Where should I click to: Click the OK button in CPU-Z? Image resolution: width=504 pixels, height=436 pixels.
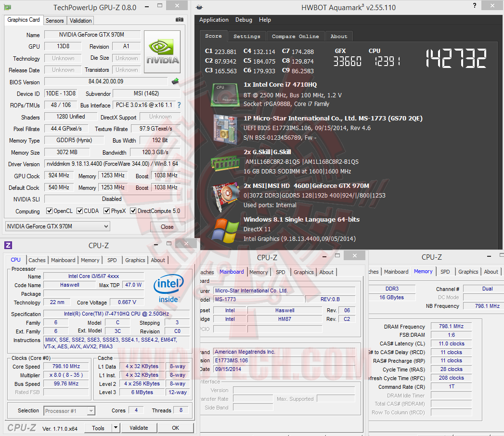[x=176, y=428]
